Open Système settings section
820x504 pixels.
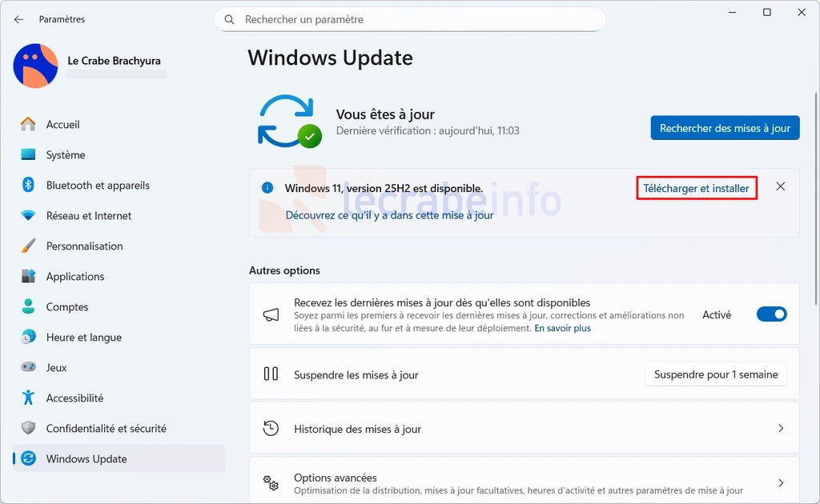(x=119, y=154)
